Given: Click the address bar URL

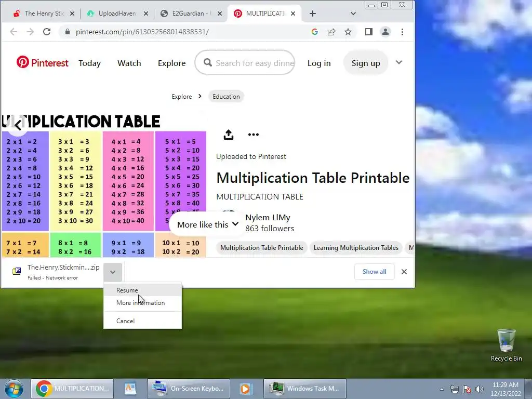Looking at the screenshot, I should [142, 32].
